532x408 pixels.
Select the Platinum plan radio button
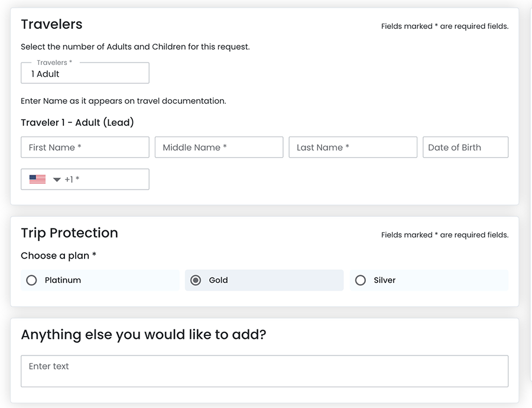coord(32,280)
